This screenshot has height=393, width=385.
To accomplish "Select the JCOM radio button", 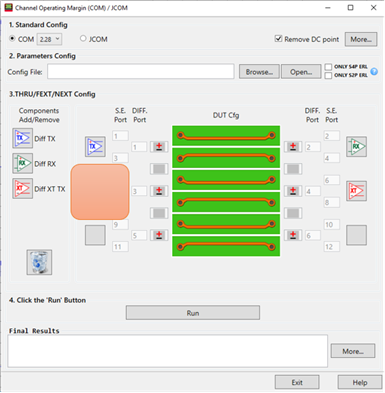I will tap(83, 39).
